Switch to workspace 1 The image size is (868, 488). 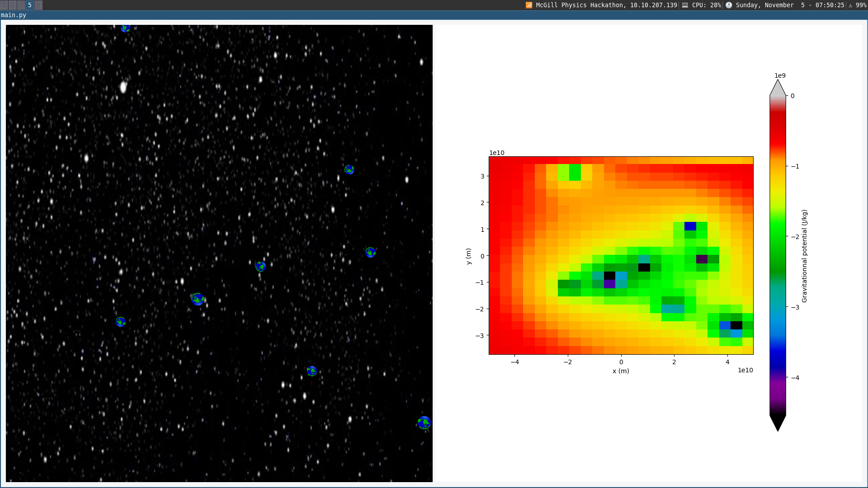4,5
